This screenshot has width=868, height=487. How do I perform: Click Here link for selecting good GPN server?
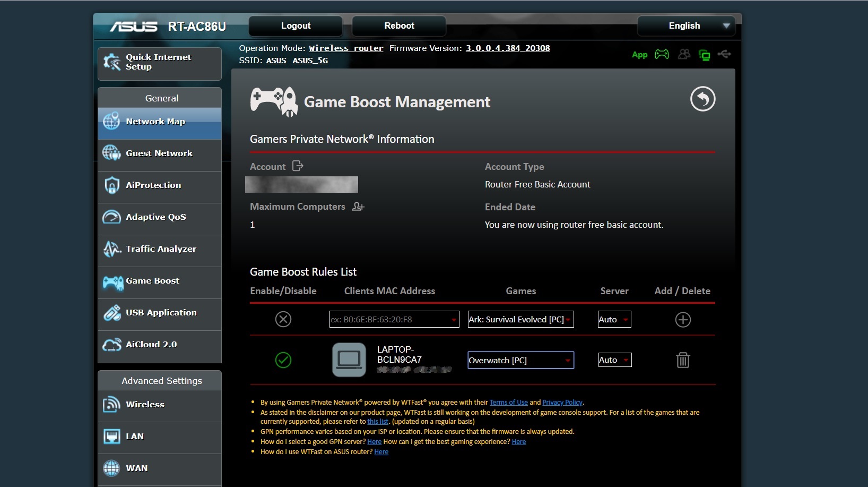coord(375,442)
